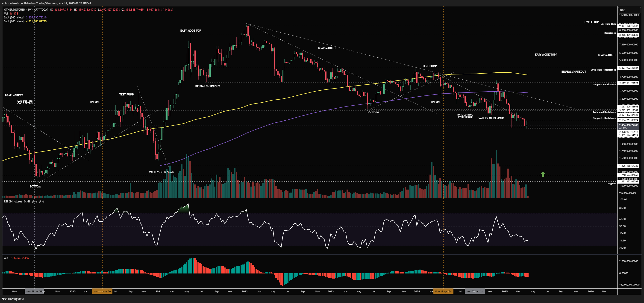644x303 pixels.
Task: Click the Vol indicator legend label
Action: click(x=6, y=14)
